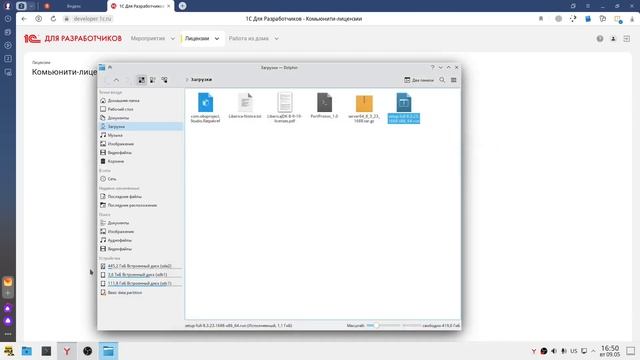
Task: Click the logout icon in site header
Action: click(x=627, y=38)
